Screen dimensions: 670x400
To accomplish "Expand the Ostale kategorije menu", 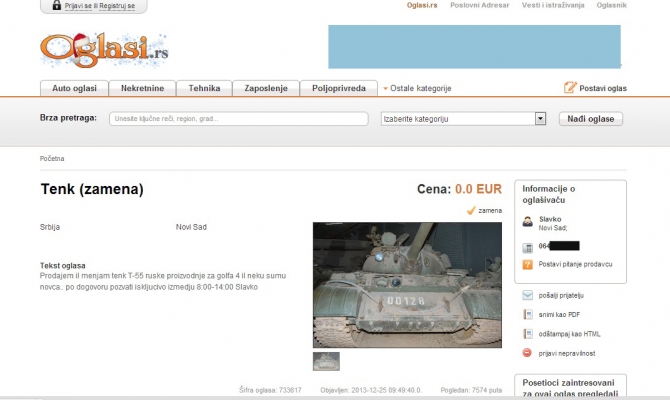I will (417, 88).
